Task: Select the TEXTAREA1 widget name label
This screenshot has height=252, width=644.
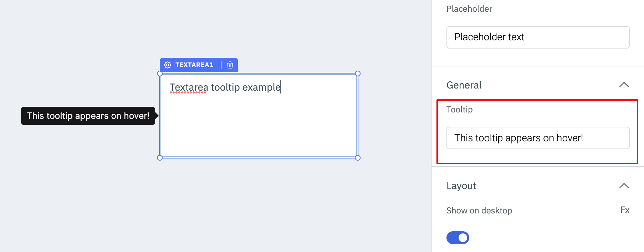Action: point(194,65)
